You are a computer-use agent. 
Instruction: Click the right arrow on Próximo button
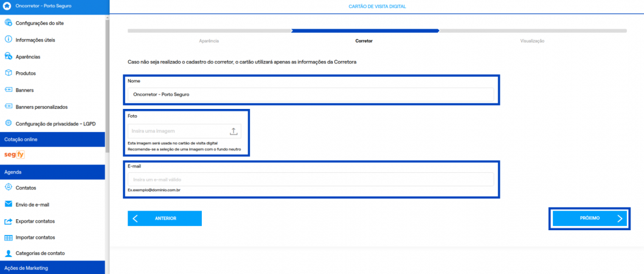point(620,219)
